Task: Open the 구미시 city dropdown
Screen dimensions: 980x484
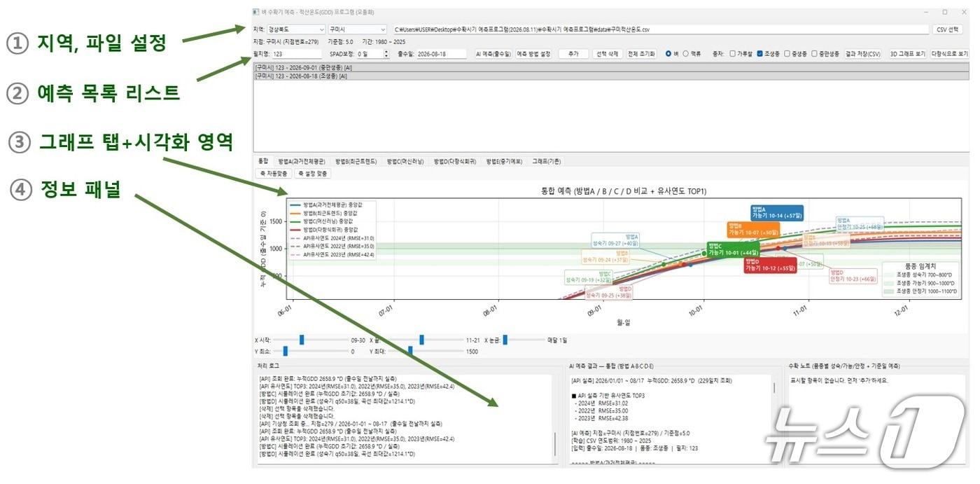Action: point(358,29)
